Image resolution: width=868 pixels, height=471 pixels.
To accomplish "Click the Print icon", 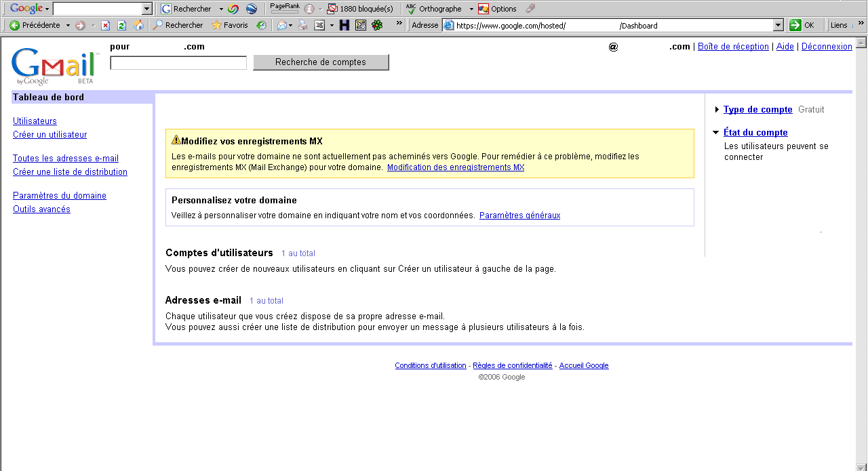I will click(x=303, y=25).
